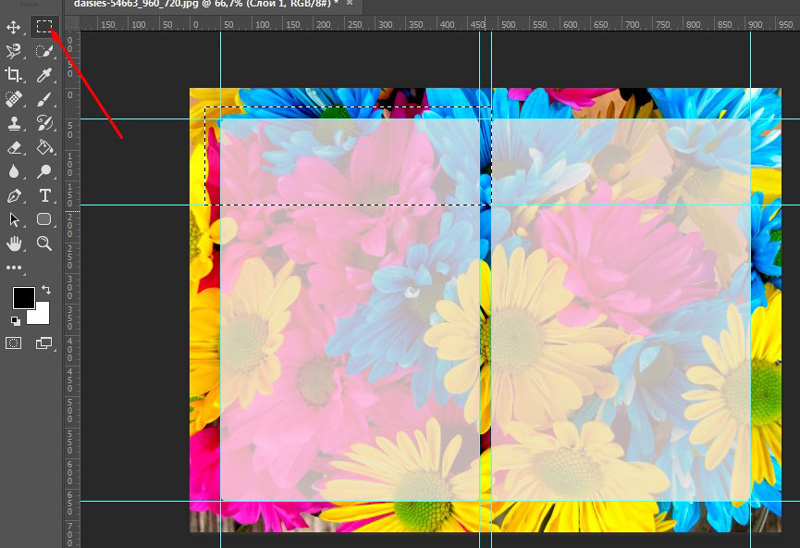Swap foreground and background colors
Image resolution: width=800 pixels, height=548 pixels.
(46, 289)
